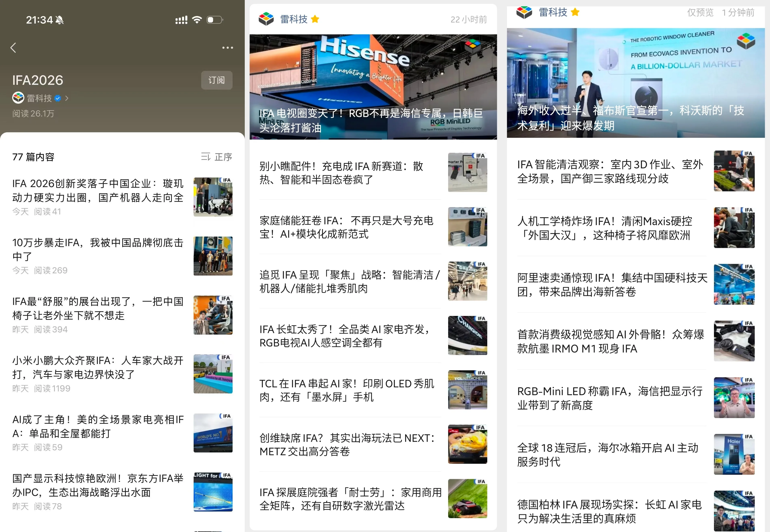
Task: Tap thumbnail of the 10万步暴走IFA article
Action: coord(213,256)
